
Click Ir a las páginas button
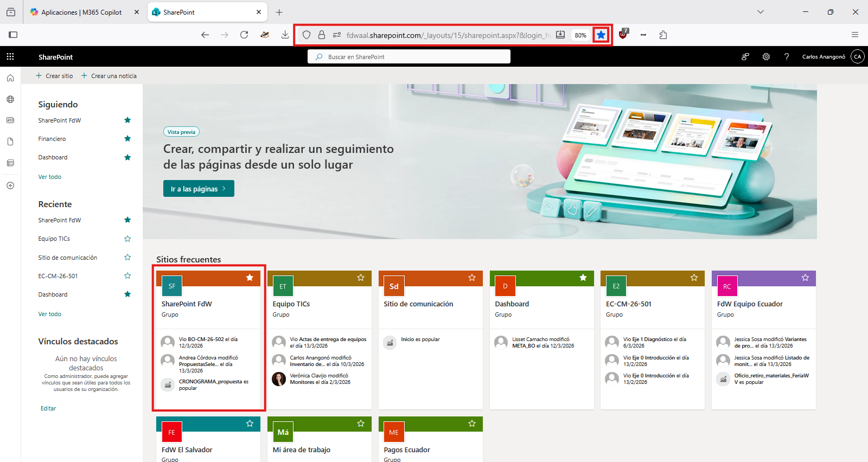(199, 189)
